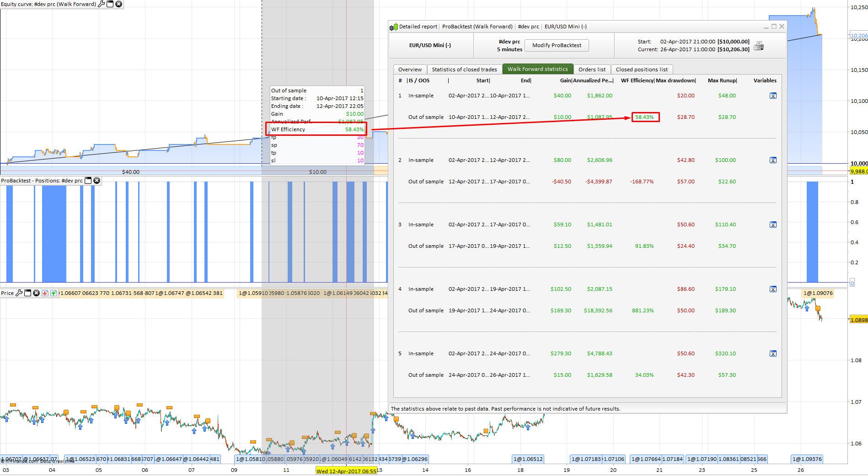Show variables for walk forward row 5
The height and width of the screenshot is (476, 868).
(x=773, y=353)
